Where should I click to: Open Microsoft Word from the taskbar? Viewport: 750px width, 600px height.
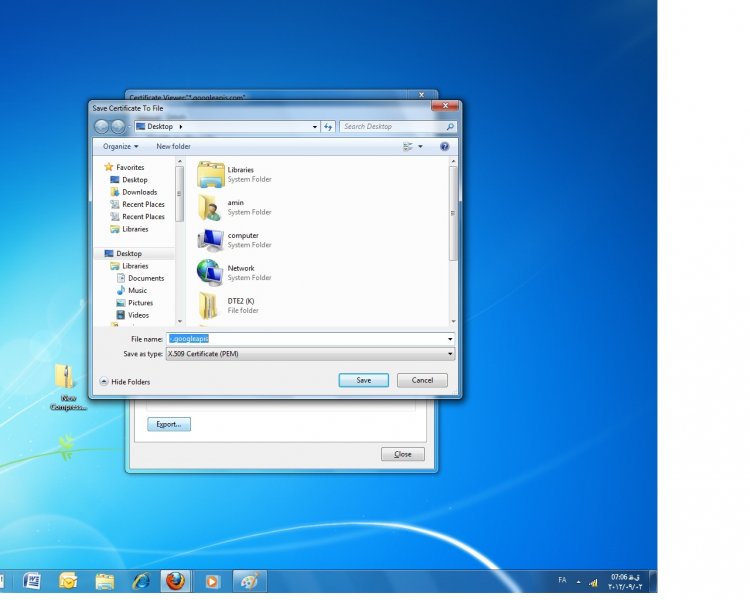pyautogui.click(x=32, y=581)
